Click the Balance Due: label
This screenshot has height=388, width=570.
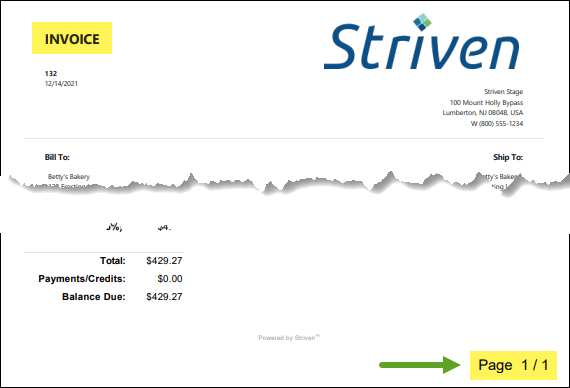click(x=94, y=297)
